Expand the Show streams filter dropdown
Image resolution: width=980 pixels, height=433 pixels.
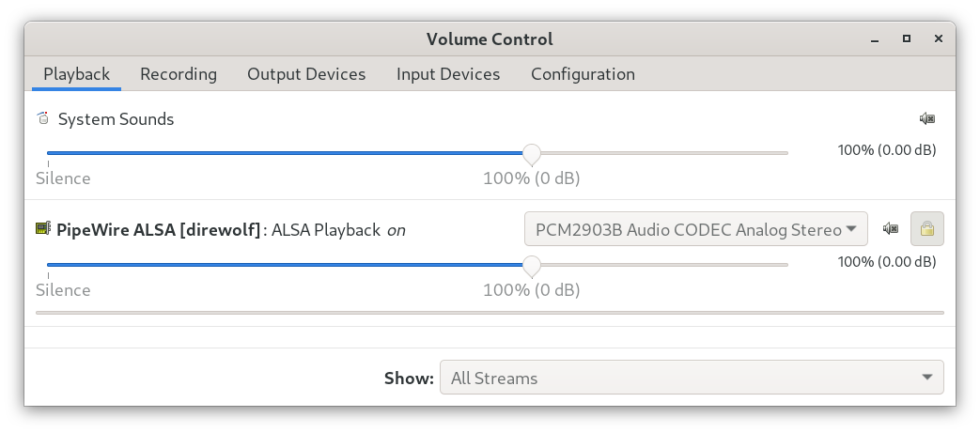691,379
